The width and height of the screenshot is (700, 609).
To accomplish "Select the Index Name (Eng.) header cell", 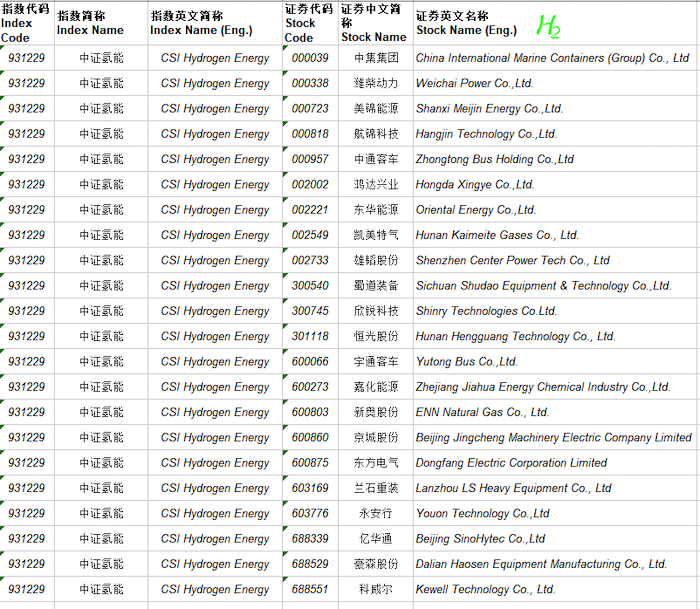I will (215, 23).
